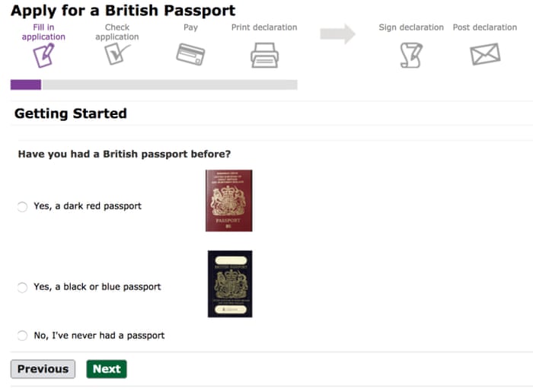Click the purple filled progress bar segment
The width and height of the screenshot is (533, 392).
[26, 84]
